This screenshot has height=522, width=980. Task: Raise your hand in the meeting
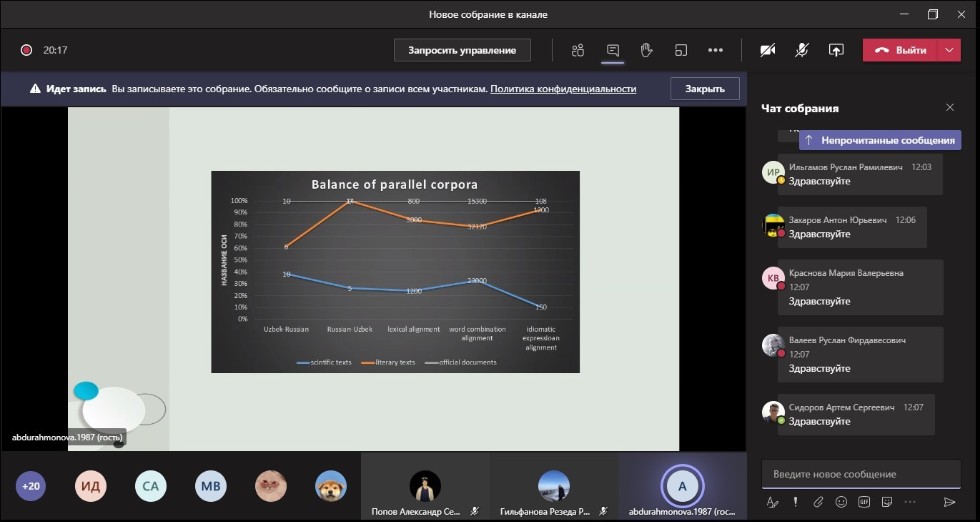point(646,50)
